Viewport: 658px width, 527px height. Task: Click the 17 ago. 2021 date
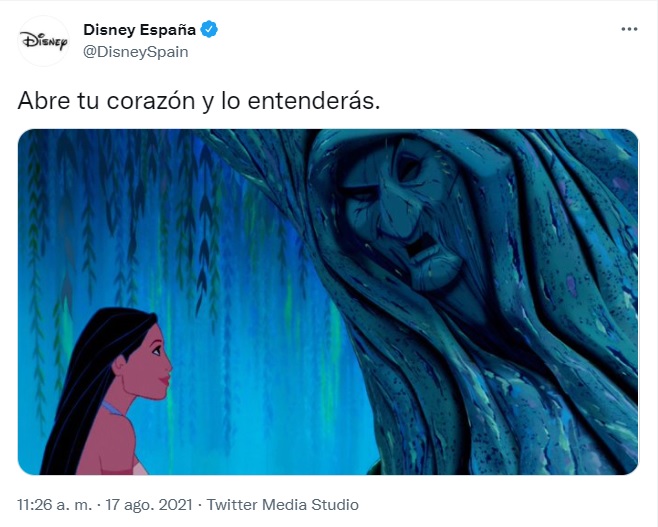(149, 505)
